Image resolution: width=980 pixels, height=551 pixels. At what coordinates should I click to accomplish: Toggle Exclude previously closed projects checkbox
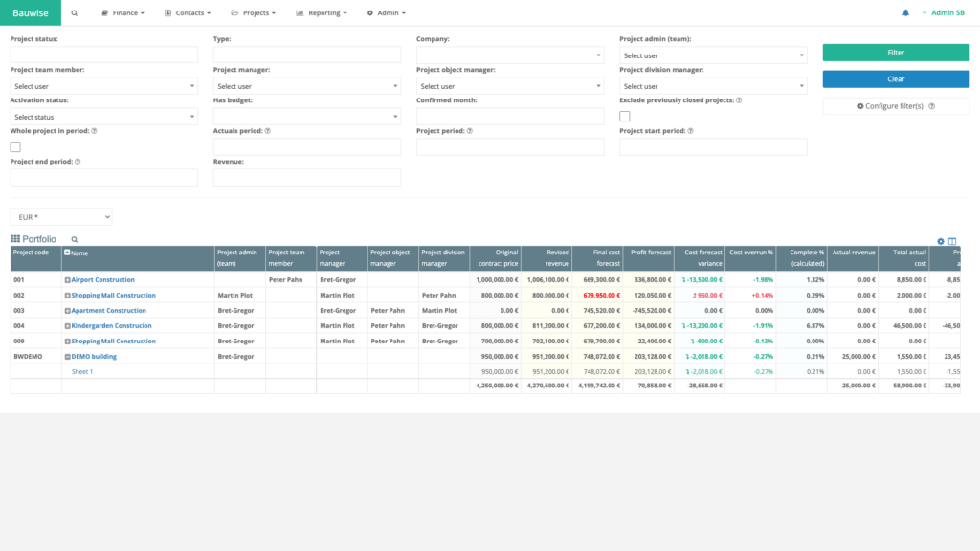pos(625,116)
